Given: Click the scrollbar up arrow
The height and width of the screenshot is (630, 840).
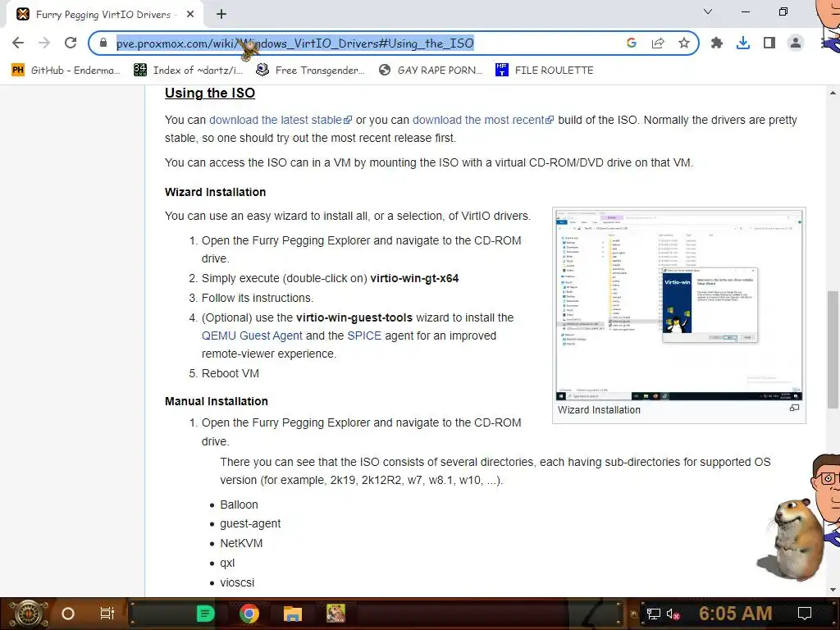Looking at the screenshot, I should click(x=833, y=93).
